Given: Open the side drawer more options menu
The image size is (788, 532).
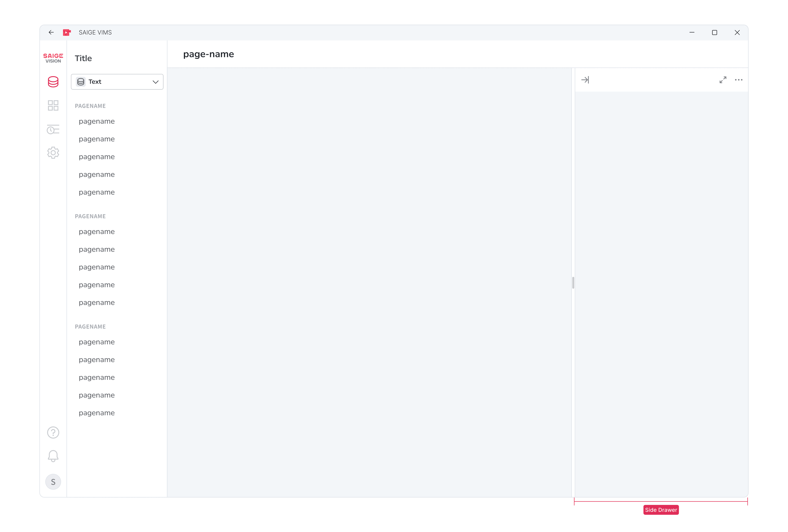Looking at the screenshot, I should point(739,80).
